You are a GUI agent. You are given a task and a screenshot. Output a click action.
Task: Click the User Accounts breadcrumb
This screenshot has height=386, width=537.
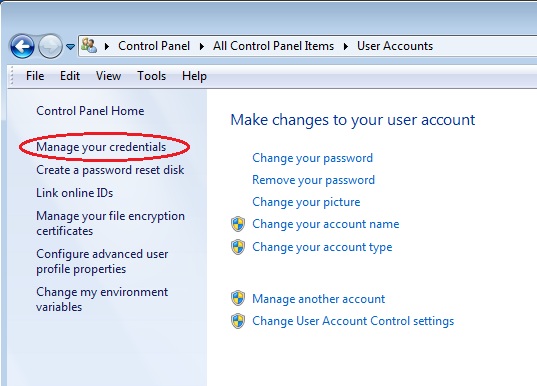[395, 46]
